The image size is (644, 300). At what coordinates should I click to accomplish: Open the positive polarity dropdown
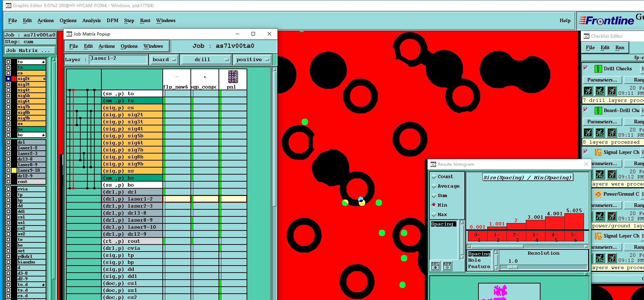[253, 60]
